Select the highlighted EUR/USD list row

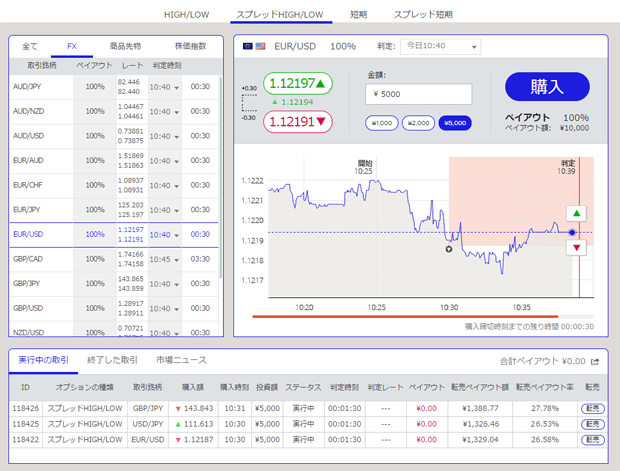pos(114,235)
